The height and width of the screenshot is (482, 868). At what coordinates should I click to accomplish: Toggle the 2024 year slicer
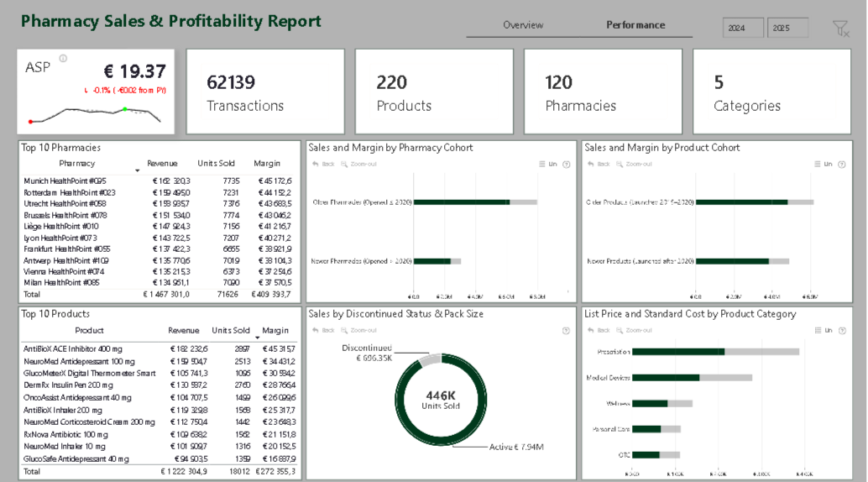743,29
